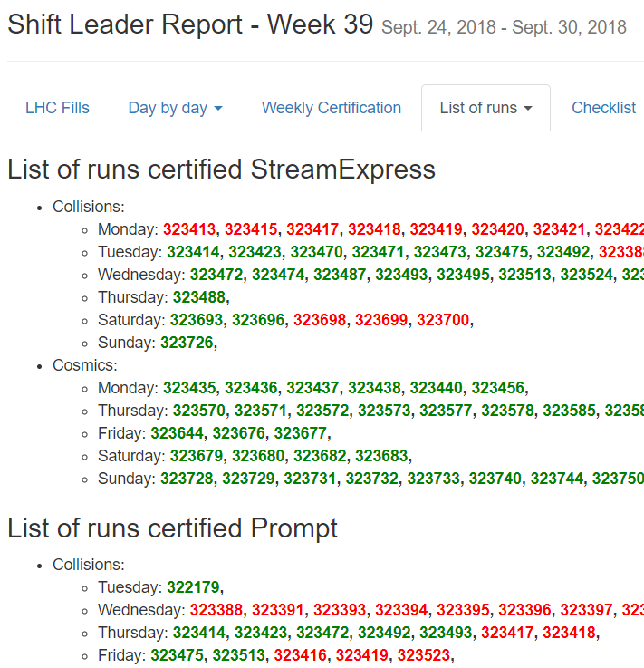Select run 323696 on Saturday collisions

[x=258, y=320]
